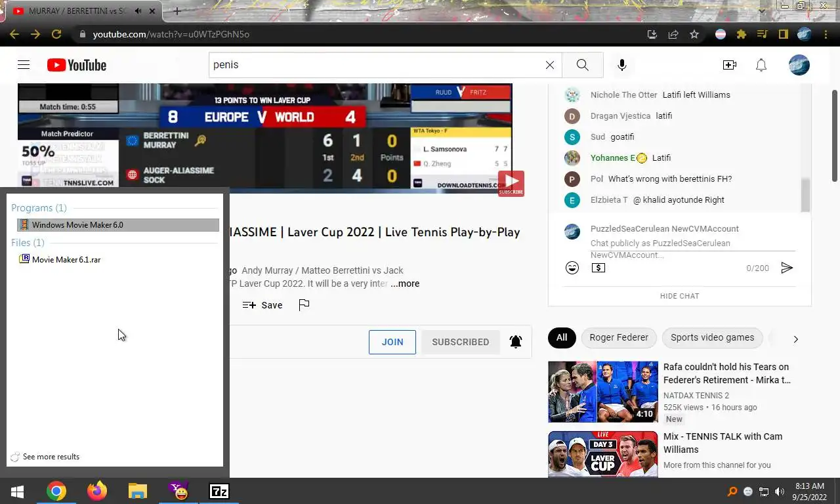Expand the description with ...more
Viewport: 840px width, 504px height.
point(405,283)
